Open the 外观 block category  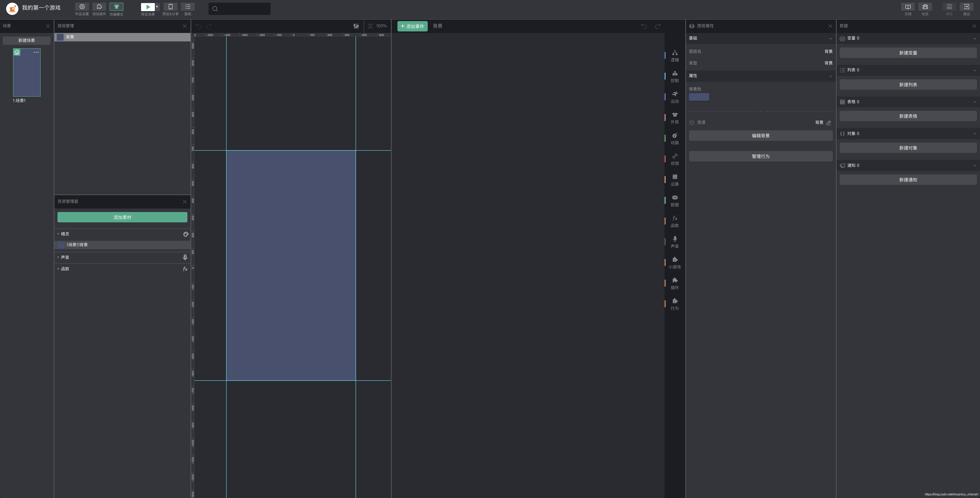pyautogui.click(x=675, y=118)
